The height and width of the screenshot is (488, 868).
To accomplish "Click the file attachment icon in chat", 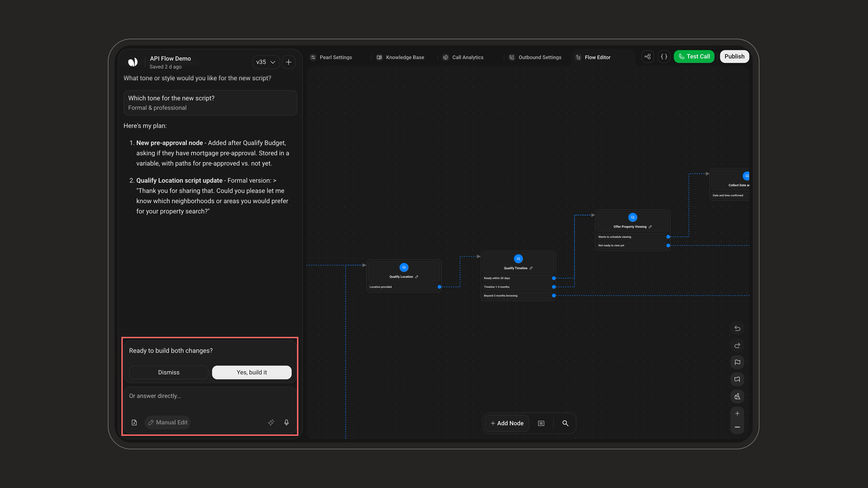I will click(x=134, y=422).
